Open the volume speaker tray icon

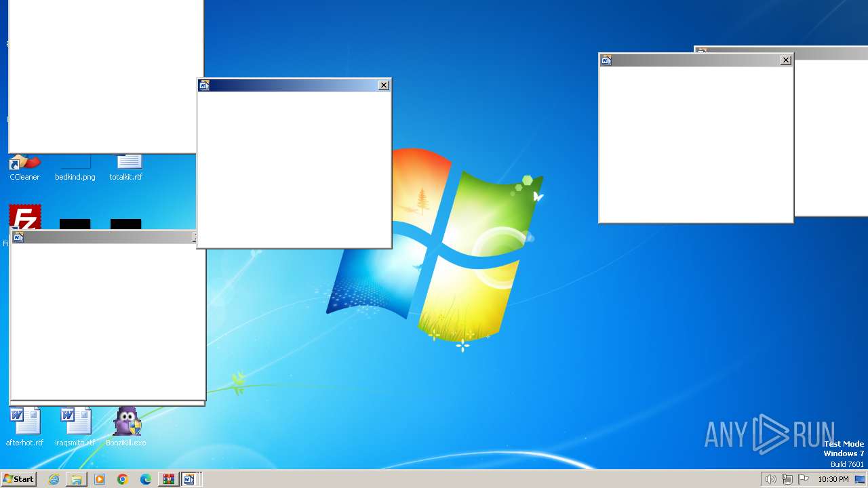click(x=770, y=479)
